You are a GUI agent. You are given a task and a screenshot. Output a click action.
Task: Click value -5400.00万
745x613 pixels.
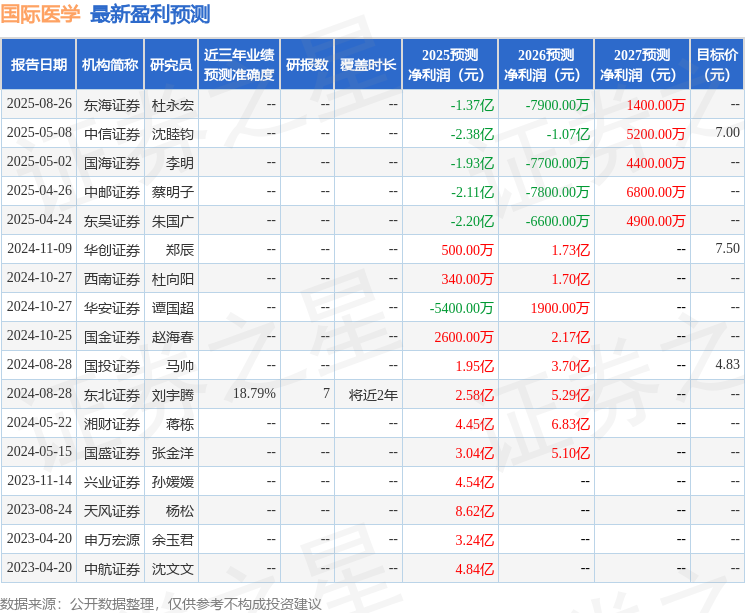tap(461, 308)
